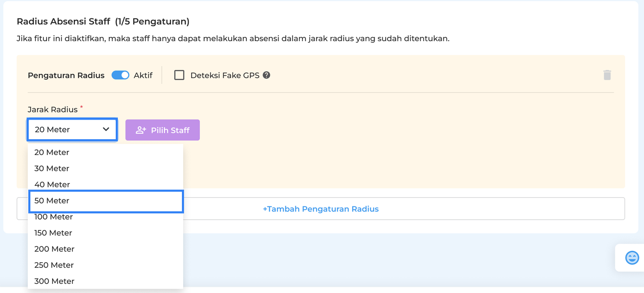Enable the Deteksi Fake GPS checkbox
The image size is (644, 293).
(179, 75)
